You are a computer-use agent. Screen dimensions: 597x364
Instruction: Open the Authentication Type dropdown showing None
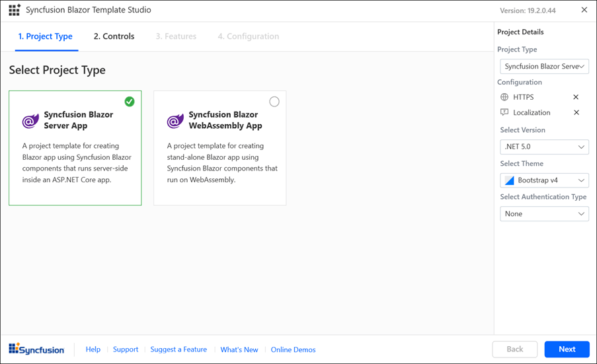click(x=544, y=213)
